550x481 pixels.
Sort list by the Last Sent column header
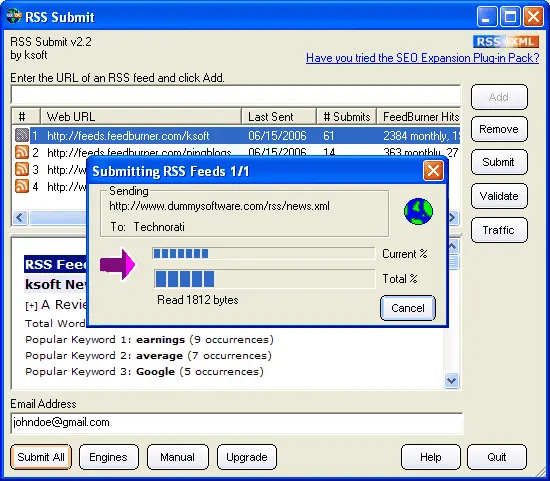point(279,116)
